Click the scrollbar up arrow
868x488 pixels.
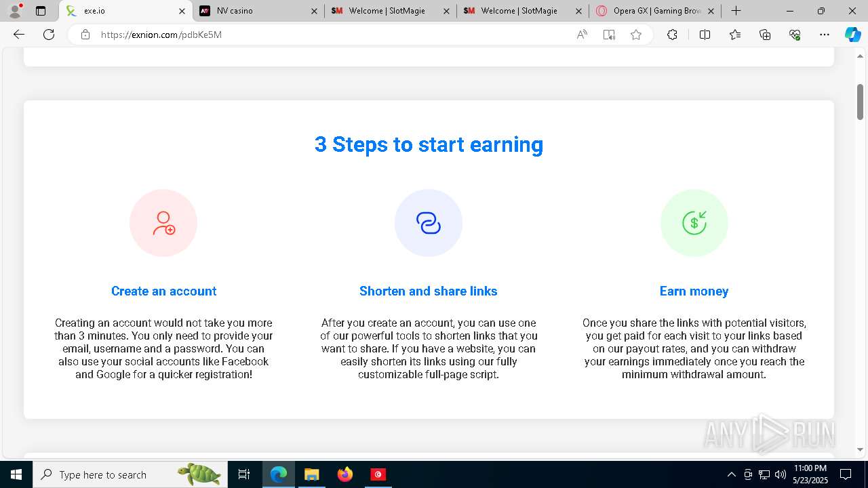coord(860,56)
